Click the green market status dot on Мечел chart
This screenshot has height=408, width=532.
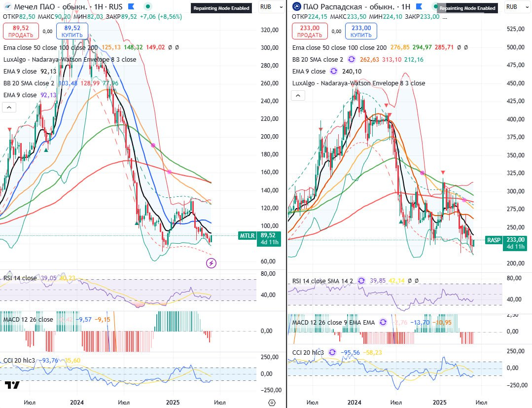[x=147, y=6]
